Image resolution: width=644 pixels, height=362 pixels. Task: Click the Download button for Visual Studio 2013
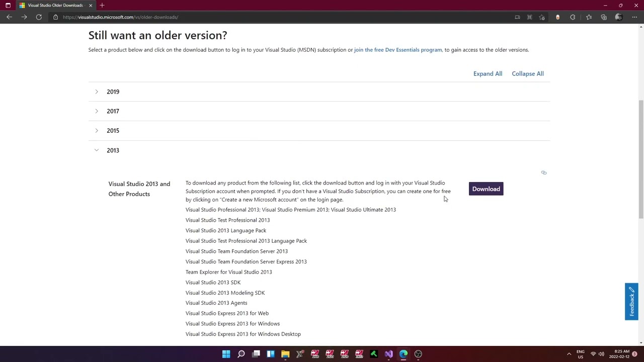(x=486, y=189)
